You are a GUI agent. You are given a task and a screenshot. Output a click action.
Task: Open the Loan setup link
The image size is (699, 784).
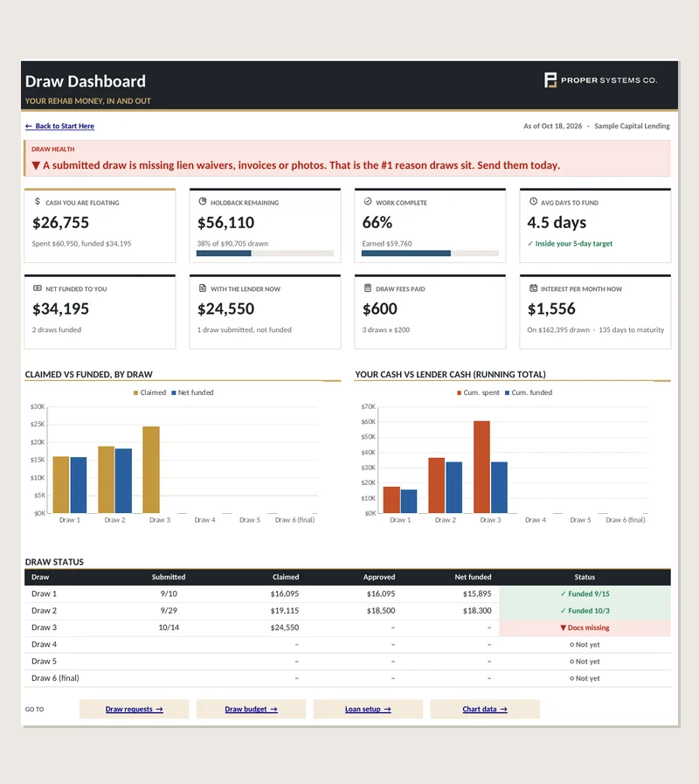click(368, 709)
